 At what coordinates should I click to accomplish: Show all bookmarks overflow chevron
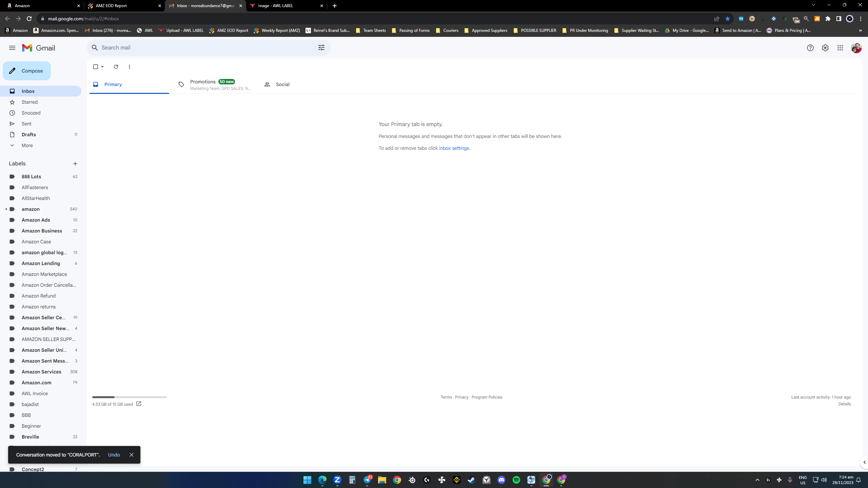[860, 30]
